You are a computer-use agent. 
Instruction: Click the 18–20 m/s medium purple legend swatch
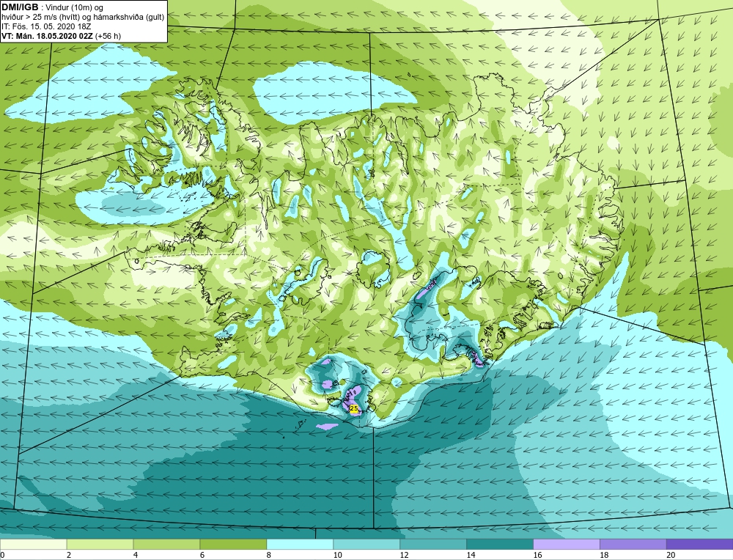(x=633, y=545)
